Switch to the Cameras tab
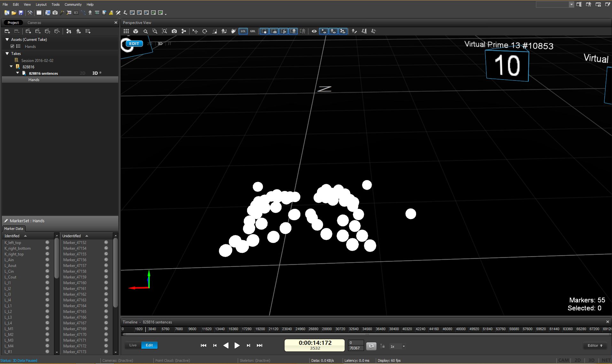Image resolution: width=612 pixels, height=364 pixels. (34, 23)
